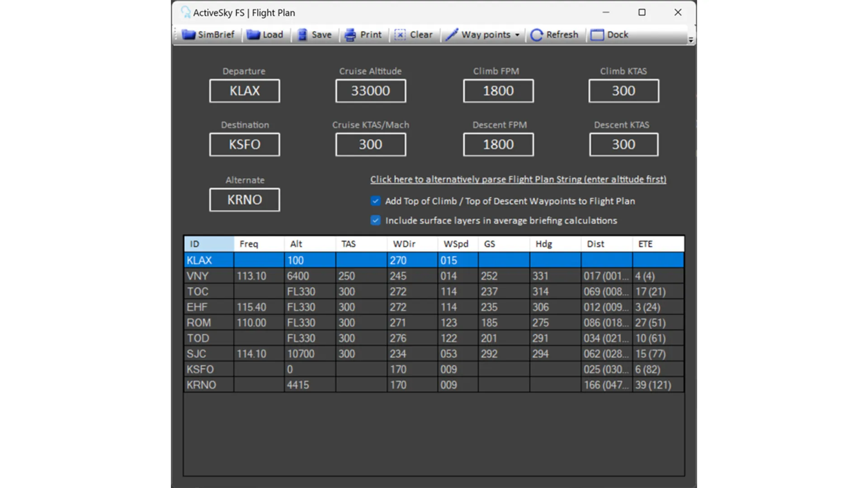Edit Descent FPM value 1800
The image size is (868, 488).
point(498,145)
